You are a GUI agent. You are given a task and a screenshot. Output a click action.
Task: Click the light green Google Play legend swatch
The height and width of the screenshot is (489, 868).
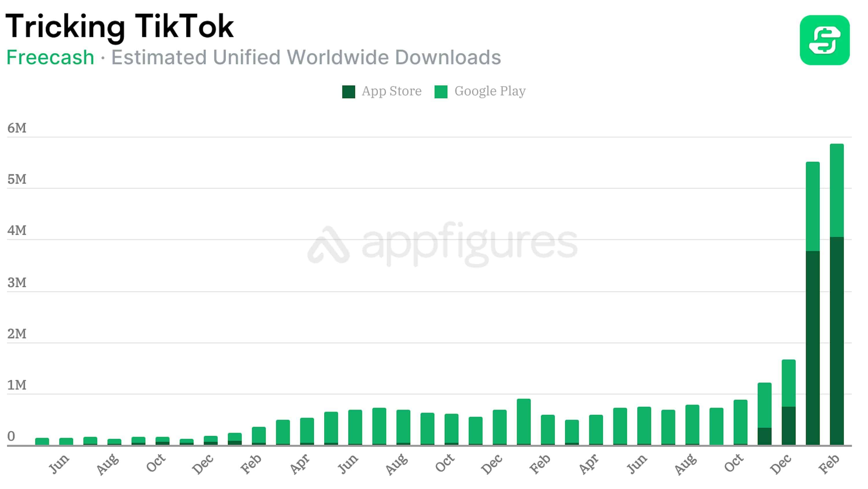441,91
